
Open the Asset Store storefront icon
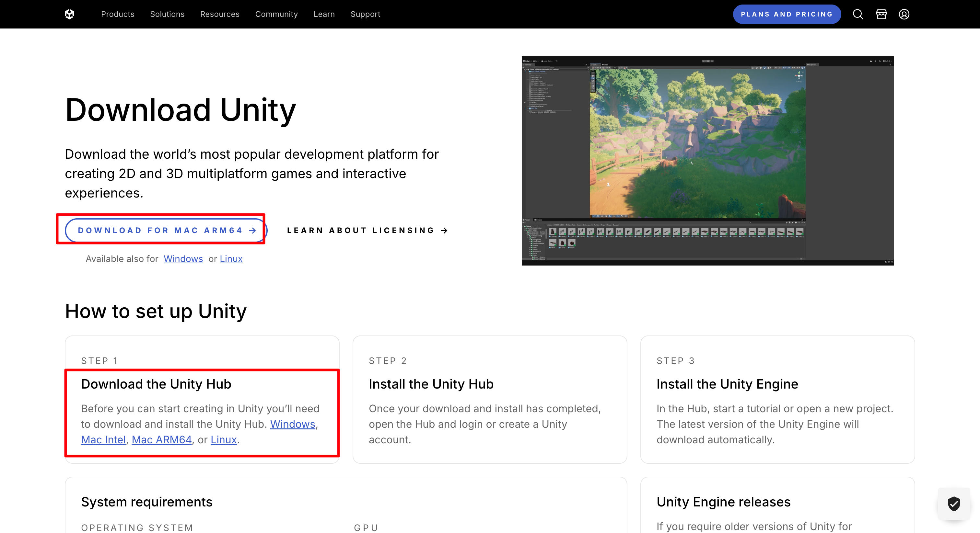[x=881, y=14]
